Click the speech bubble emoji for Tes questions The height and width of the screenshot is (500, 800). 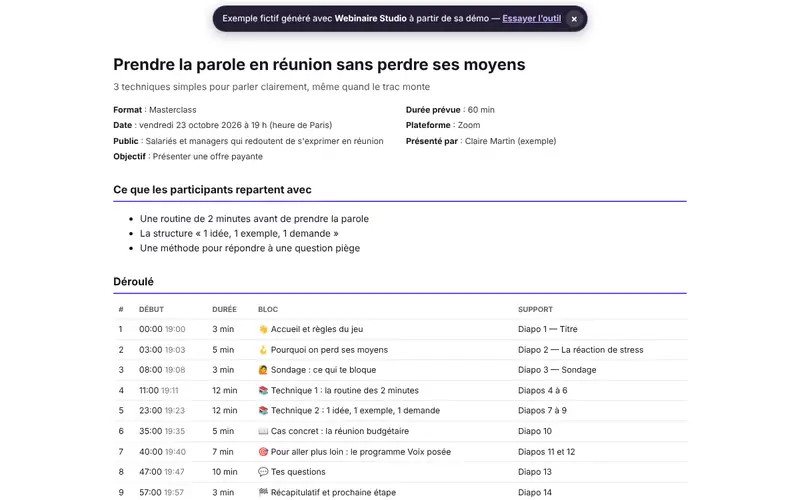pyautogui.click(x=263, y=472)
